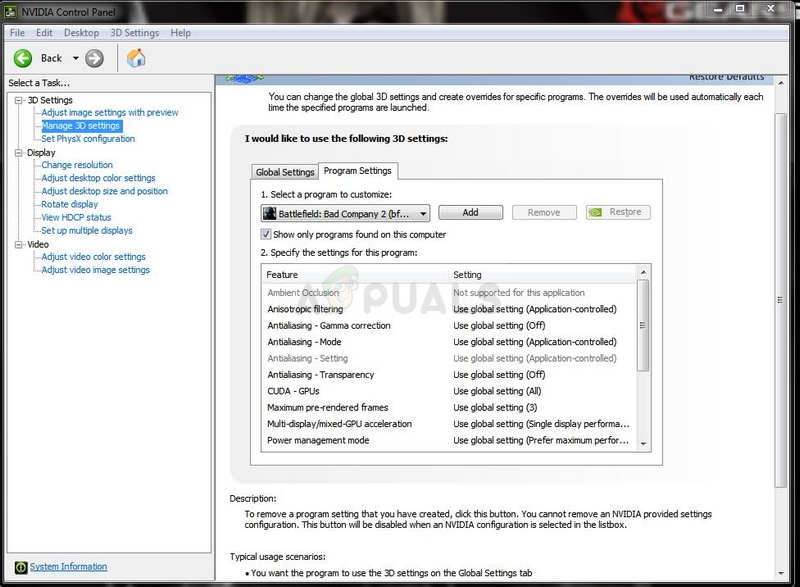Click the Setting column header

point(544,274)
